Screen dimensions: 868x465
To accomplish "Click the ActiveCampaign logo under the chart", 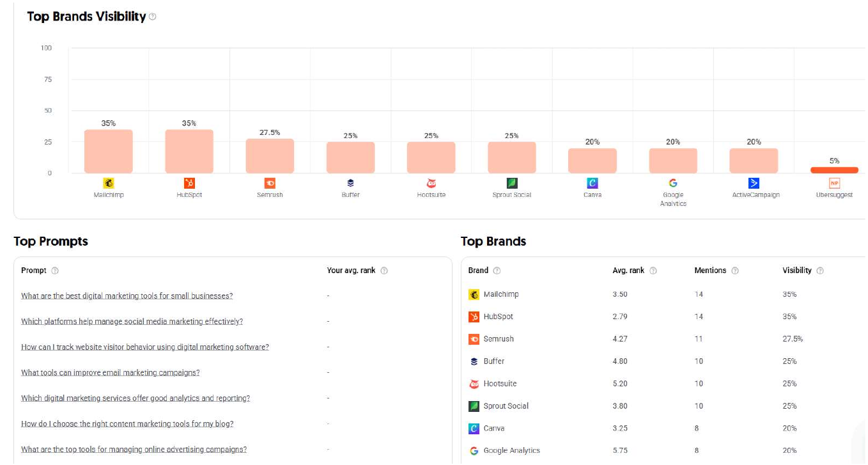I will click(x=754, y=184).
